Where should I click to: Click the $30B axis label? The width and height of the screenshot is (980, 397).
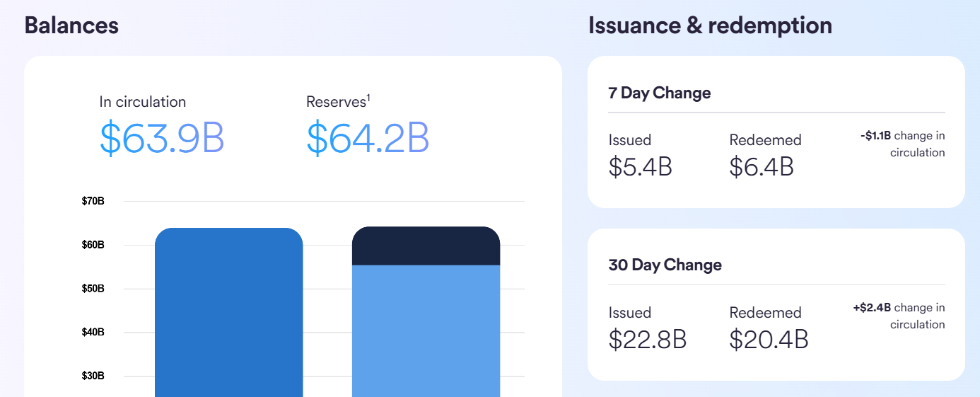(93, 376)
